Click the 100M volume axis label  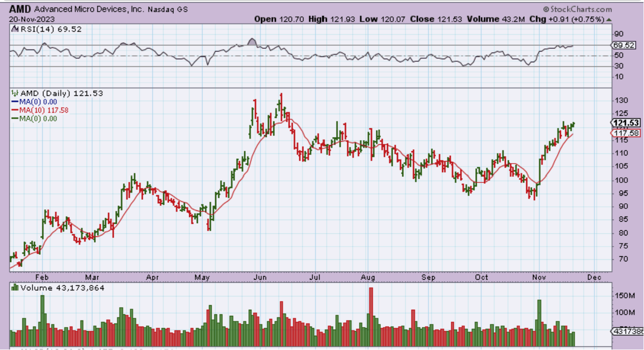click(x=624, y=312)
